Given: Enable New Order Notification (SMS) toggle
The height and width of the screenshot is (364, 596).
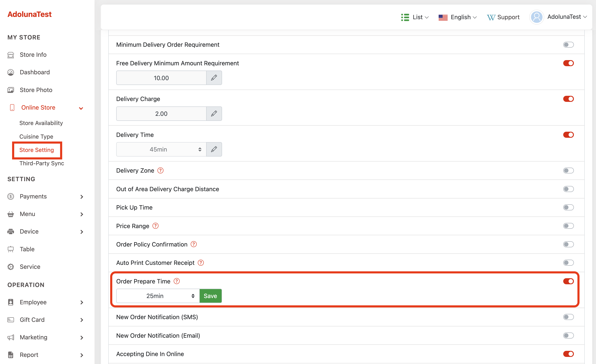Looking at the screenshot, I should tap(568, 317).
